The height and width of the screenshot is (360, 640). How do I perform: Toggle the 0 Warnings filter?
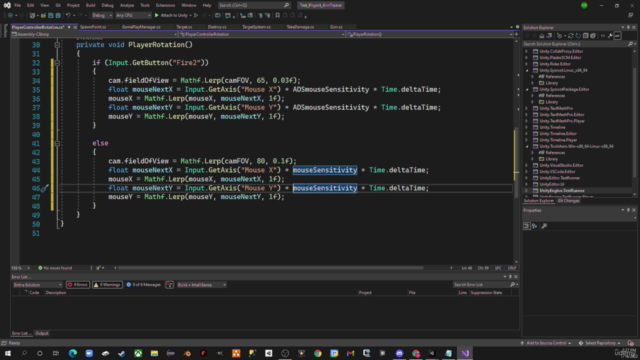107,285
